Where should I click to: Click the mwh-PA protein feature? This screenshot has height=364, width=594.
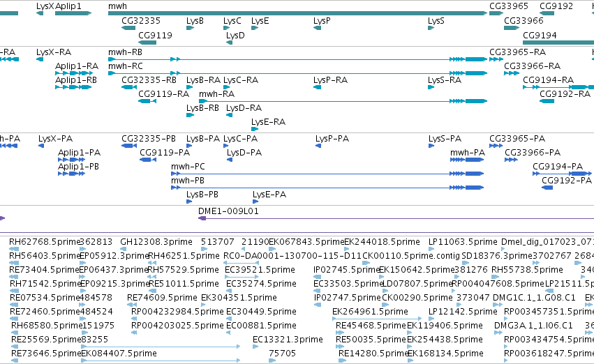[467, 160]
